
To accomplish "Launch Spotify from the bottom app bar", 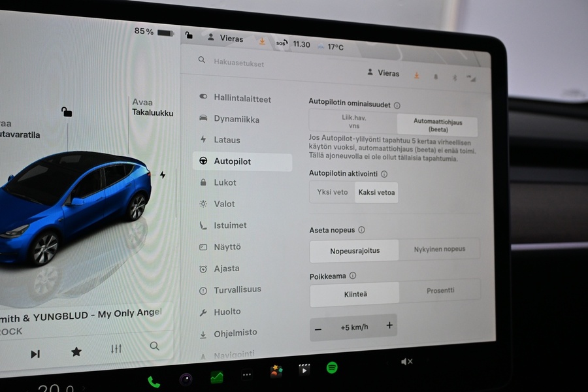I will [331, 368].
